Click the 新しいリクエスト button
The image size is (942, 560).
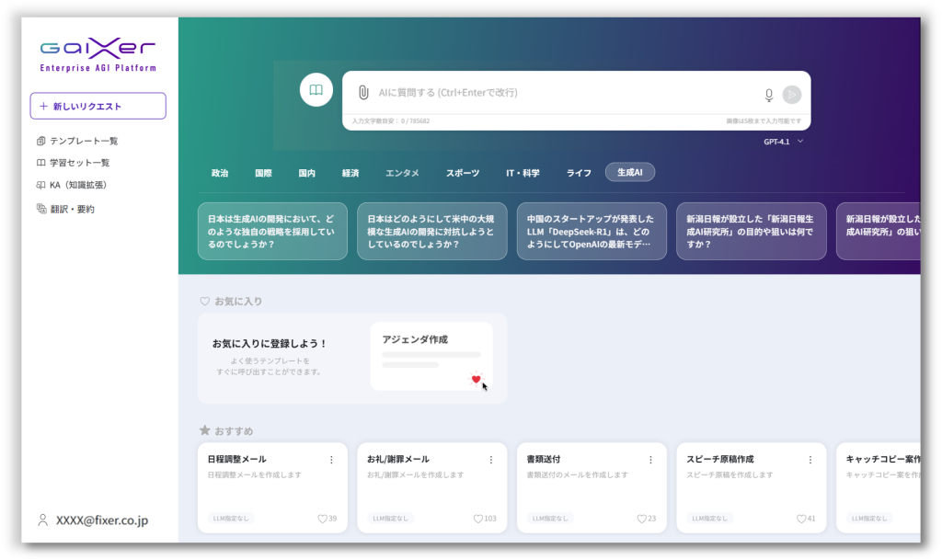pos(98,107)
